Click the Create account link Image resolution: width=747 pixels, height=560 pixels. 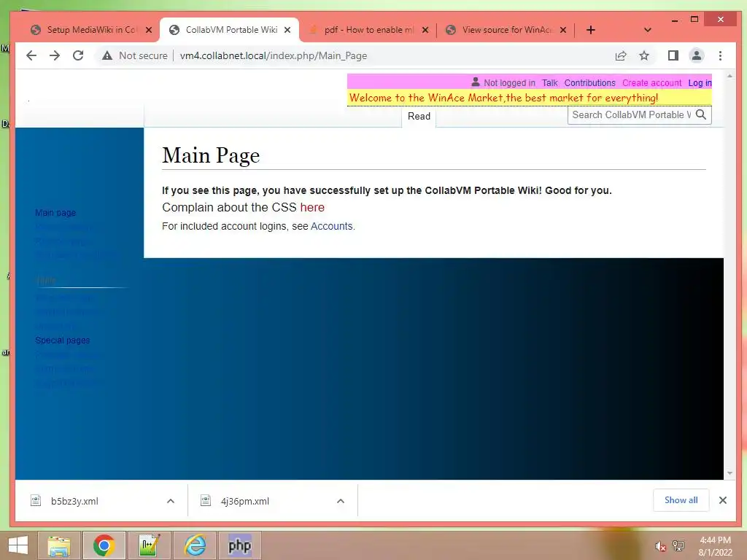tap(651, 83)
